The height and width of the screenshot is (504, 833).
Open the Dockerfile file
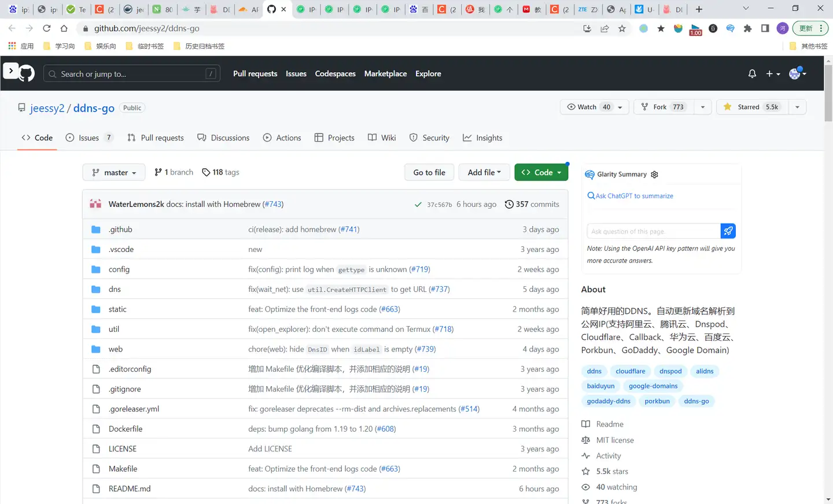(x=126, y=429)
